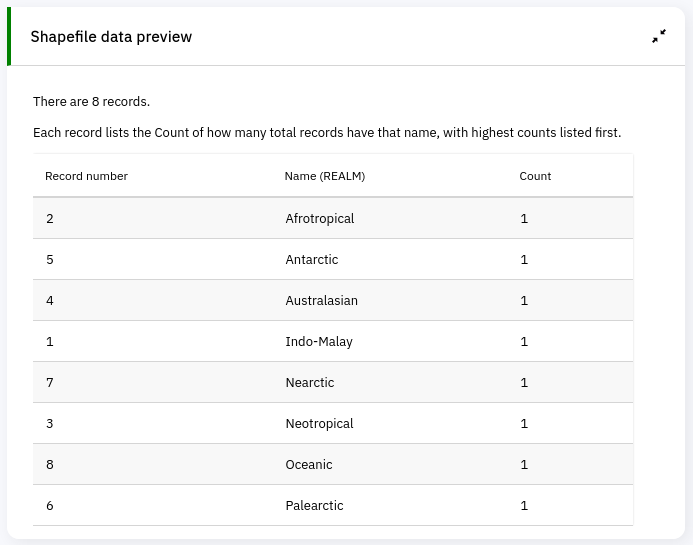Screen dimensions: 693x545
Task: Select the Australasian name cell
Action: coord(321,300)
